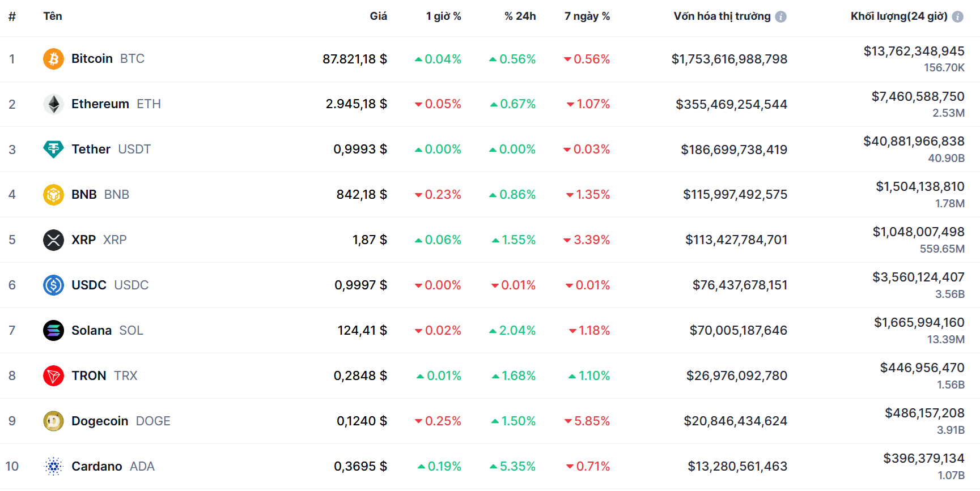This screenshot has width=980, height=491.
Task: Click Ethereum price 2.945,18 $
Action: [x=357, y=104]
